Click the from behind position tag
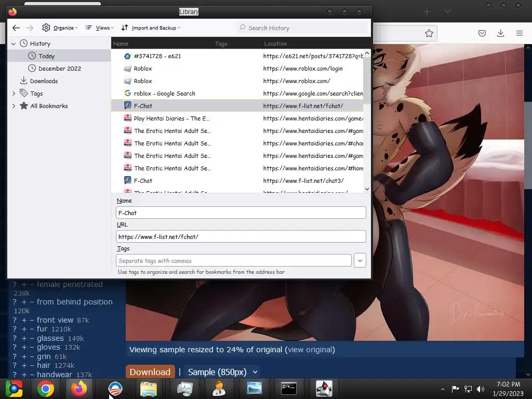Screen dimensions: 532x399 tap(74, 302)
